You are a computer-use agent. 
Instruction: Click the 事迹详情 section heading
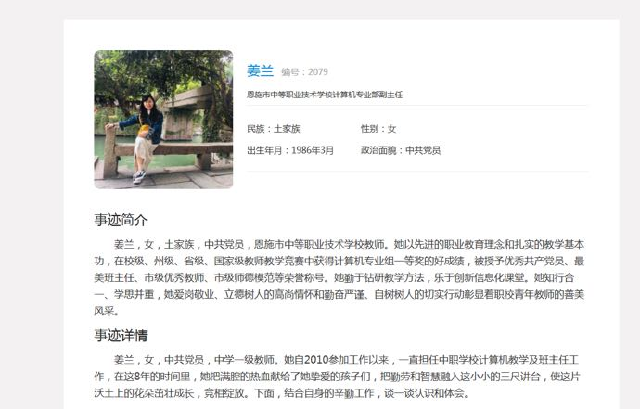coord(121,335)
